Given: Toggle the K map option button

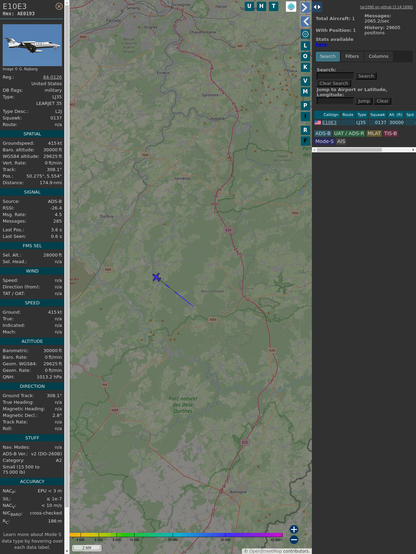Looking at the screenshot, I should click(305, 67).
